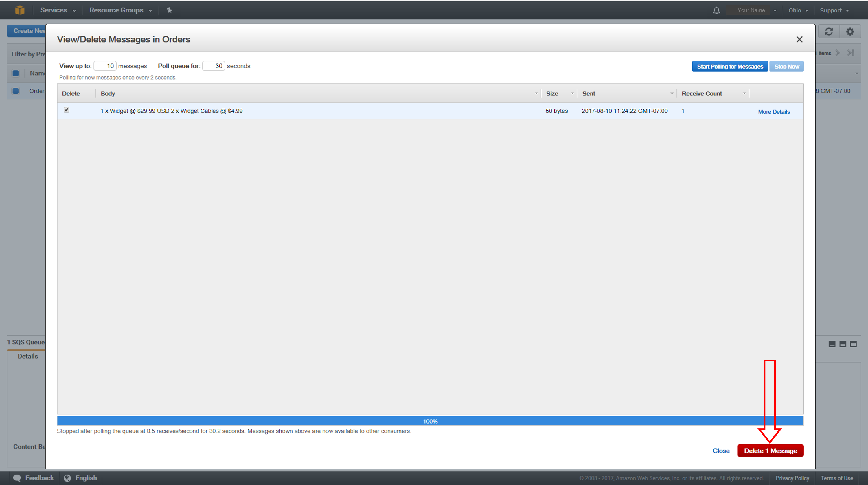Viewport: 868px width, 485px height.
Task: Expand the Receive Count column dropdown
Action: (x=744, y=93)
